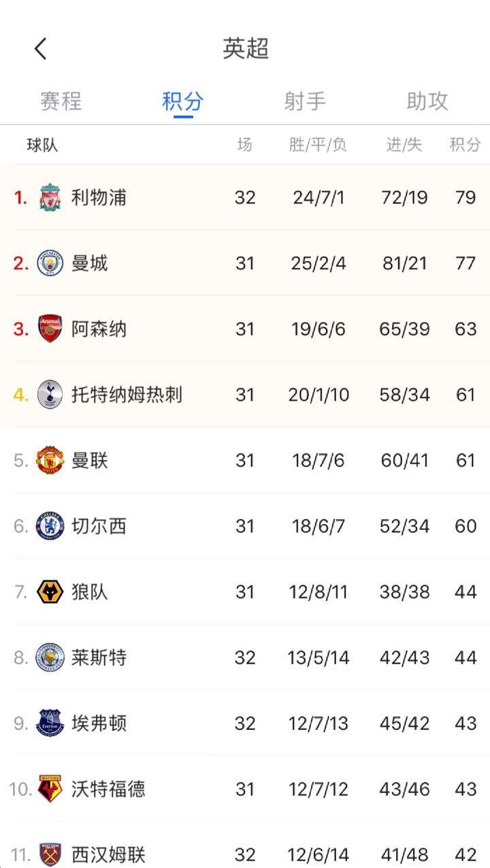Open the 射手 tab

[x=305, y=101]
